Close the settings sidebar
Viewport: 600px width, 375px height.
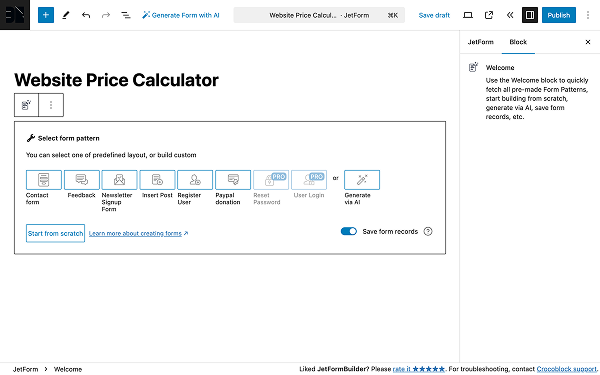(588, 42)
